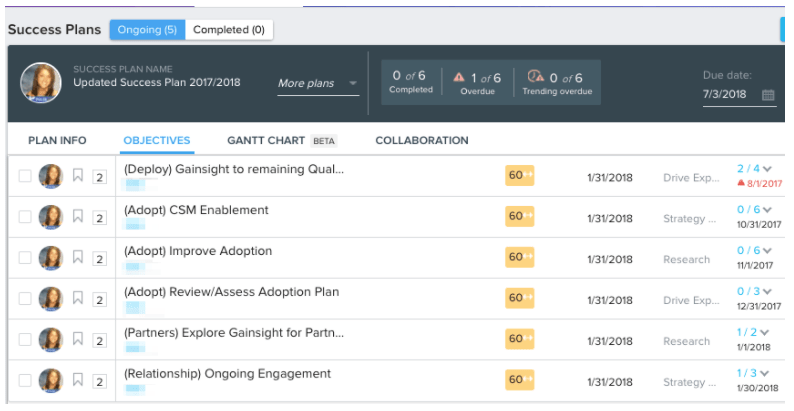Click bookmark icon on Review/Assess Adoption Plan row
This screenshot has width=794, height=411.
tap(78, 298)
